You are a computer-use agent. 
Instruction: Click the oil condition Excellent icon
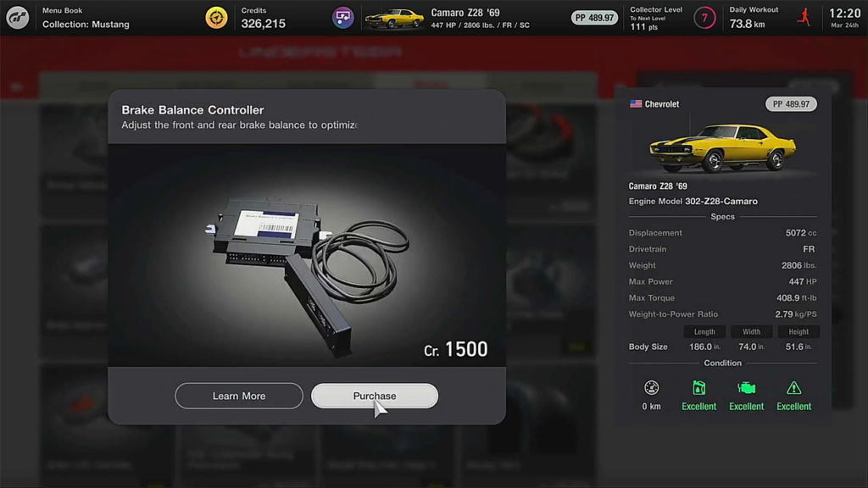tap(698, 388)
